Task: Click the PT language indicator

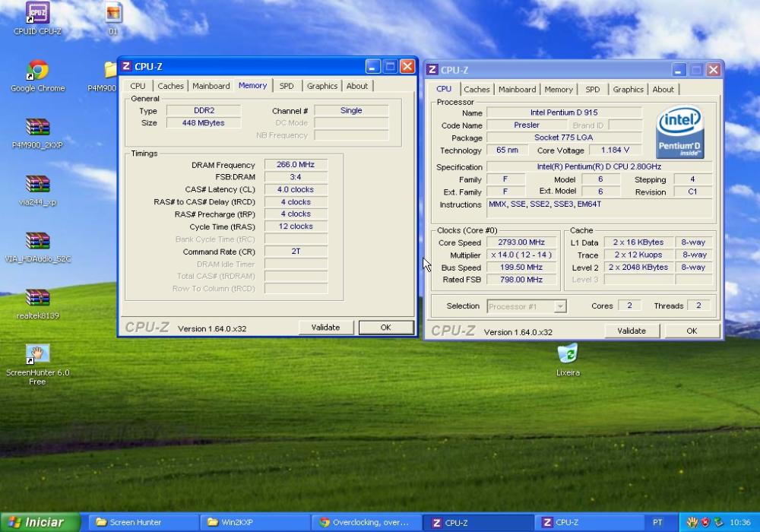Action: (657, 522)
